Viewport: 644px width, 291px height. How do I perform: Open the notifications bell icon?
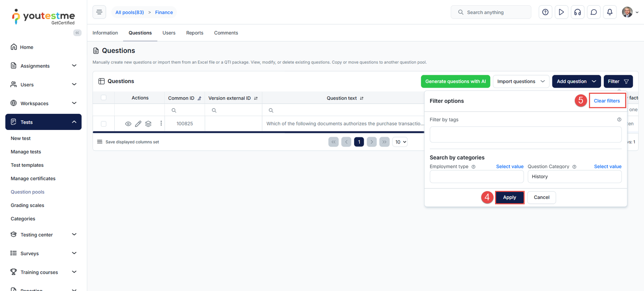coord(609,12)
